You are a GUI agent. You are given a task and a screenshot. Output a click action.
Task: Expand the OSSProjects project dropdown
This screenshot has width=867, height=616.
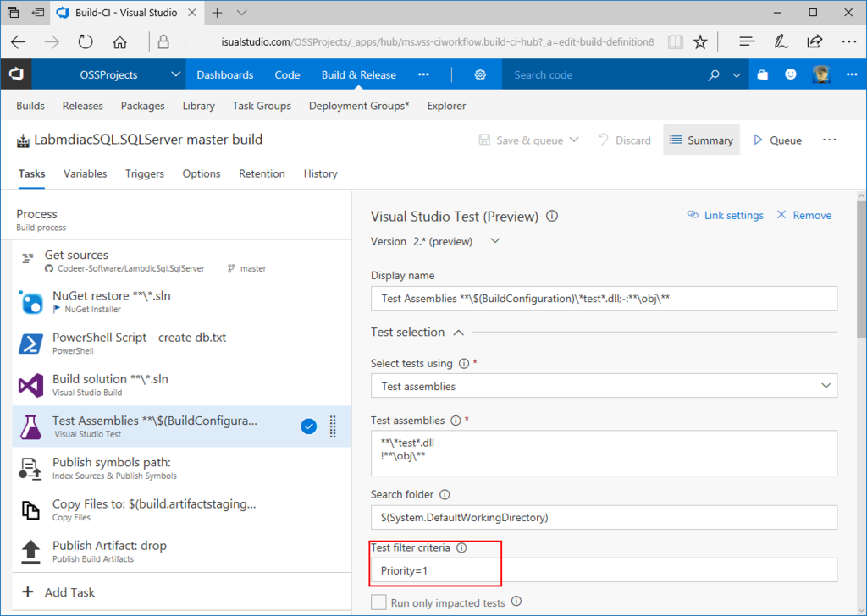click(175, 74)
